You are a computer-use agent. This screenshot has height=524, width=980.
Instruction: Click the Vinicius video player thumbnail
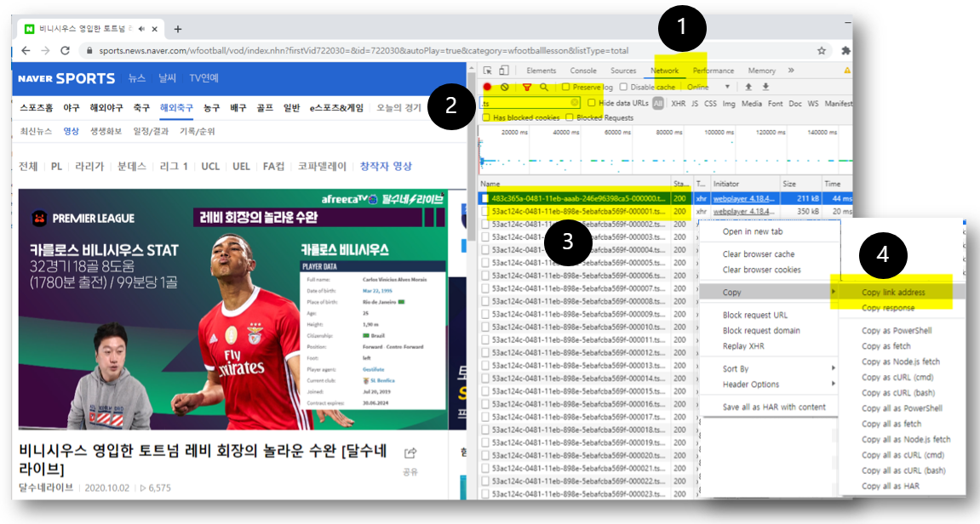point(233,309)
